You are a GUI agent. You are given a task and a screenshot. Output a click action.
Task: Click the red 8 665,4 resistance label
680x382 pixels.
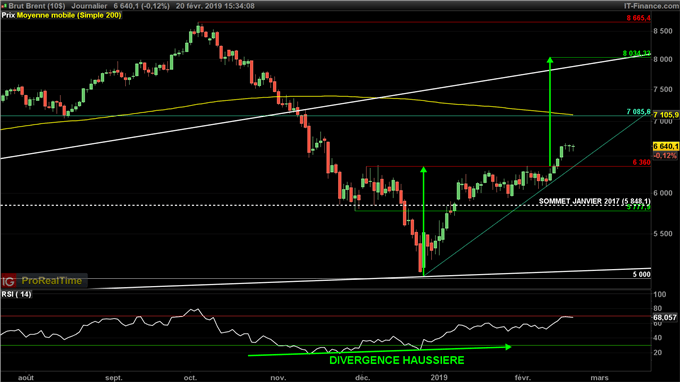(x=638, y=18)
